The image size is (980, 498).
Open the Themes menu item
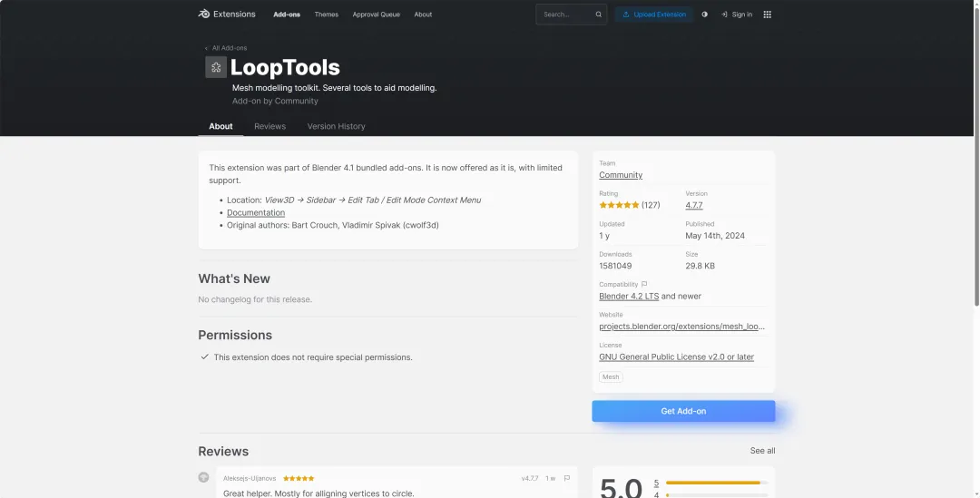click(327, 15)
